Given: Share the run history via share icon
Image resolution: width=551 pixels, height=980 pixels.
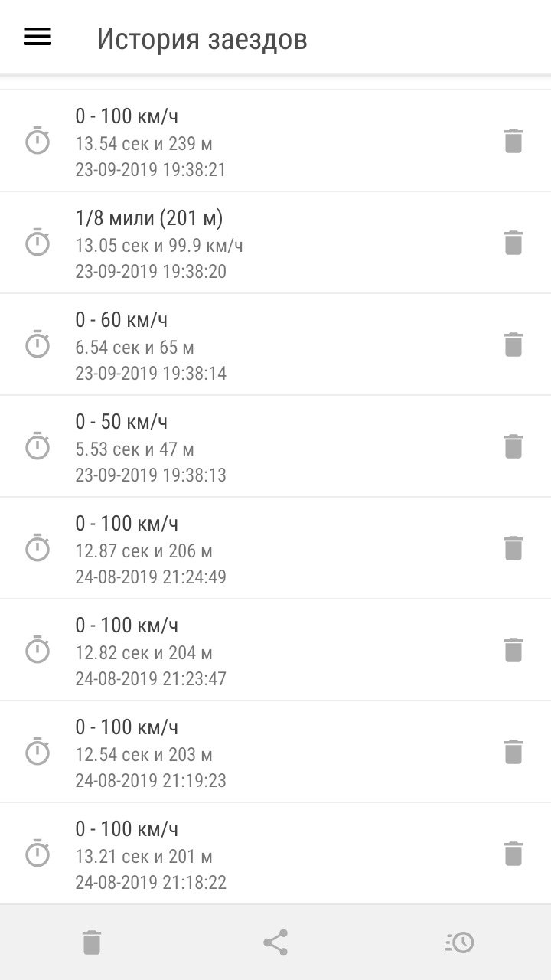Looking at the screenshot, I should click(275, 942).
